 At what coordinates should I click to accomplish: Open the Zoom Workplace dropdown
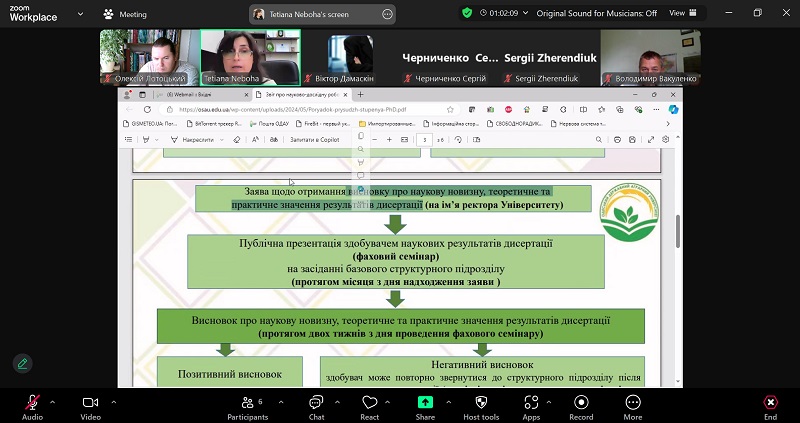78,14
